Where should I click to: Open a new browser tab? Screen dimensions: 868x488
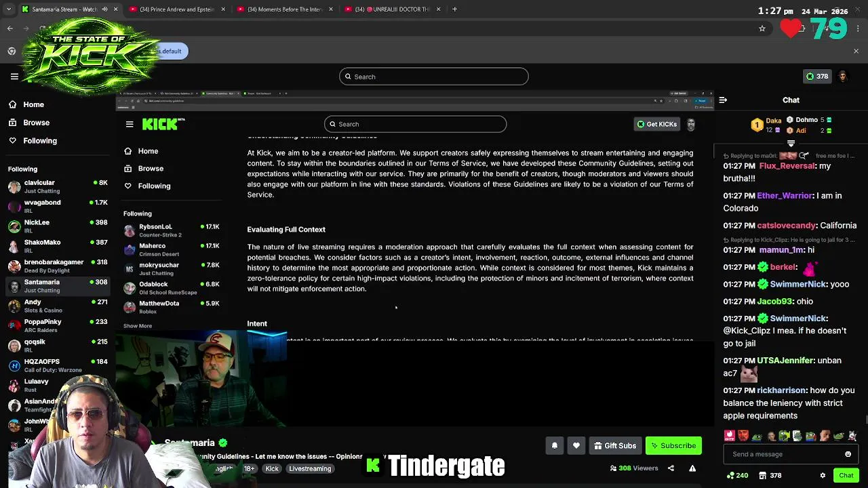pyautogui.click(x=454, y=9)
